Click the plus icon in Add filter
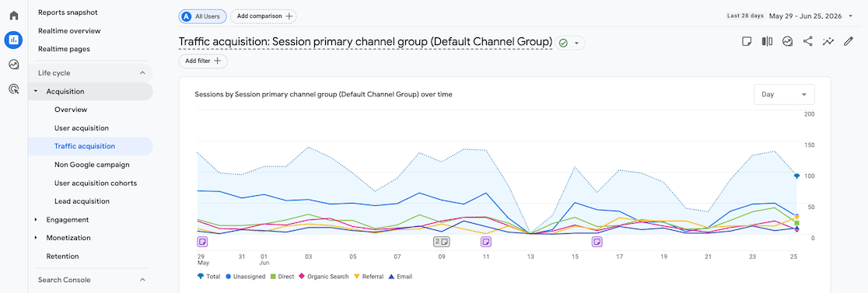The width and height of the screenshot is (868, 293). coord(218,61)
